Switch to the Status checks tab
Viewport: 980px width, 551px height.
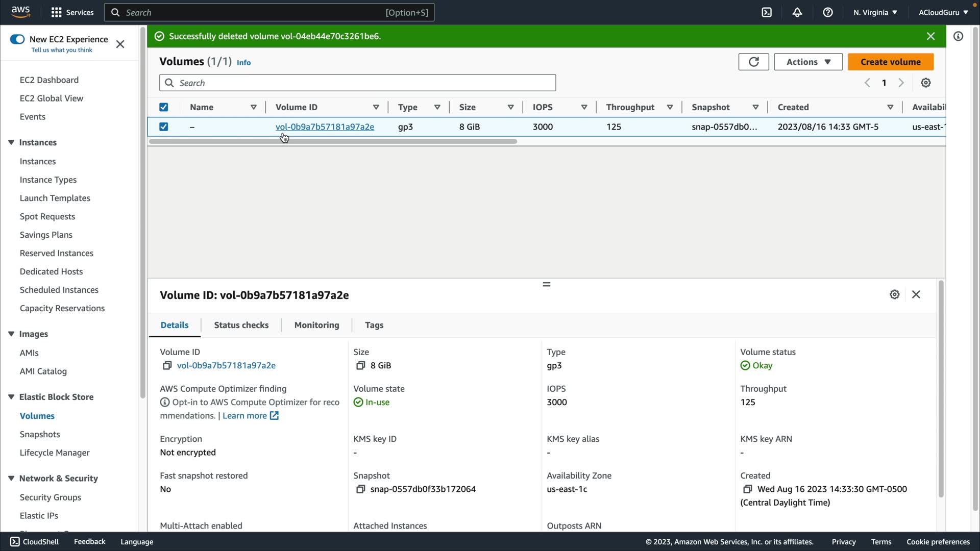[x=241, y=325]
